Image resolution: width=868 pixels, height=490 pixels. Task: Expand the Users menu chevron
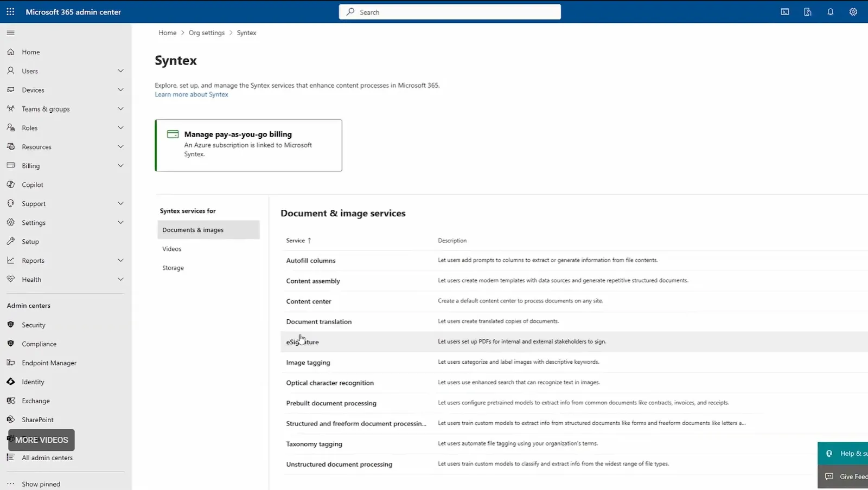click(120, 71)
